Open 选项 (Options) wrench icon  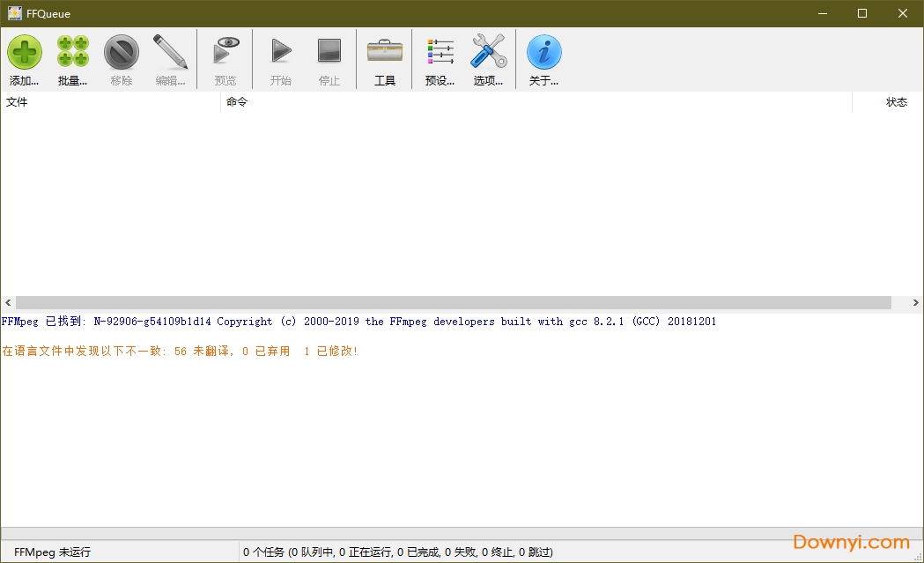(488, 53)
